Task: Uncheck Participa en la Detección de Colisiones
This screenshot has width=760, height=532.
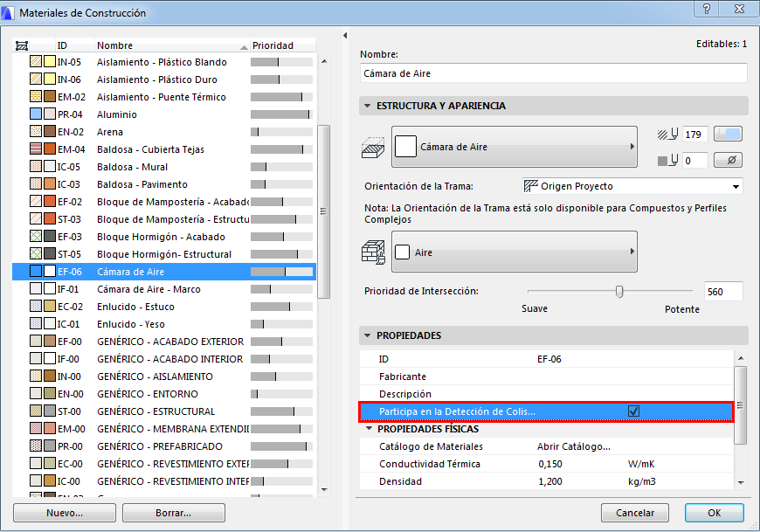Action: point(633,411)
